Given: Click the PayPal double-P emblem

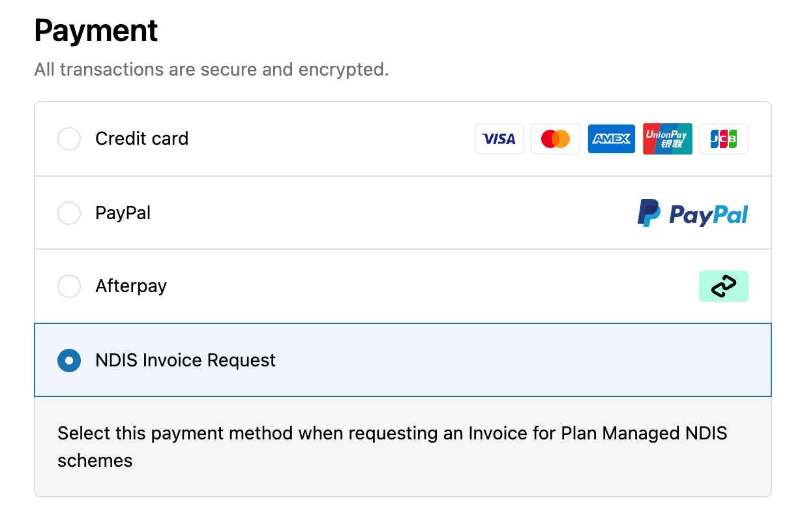Looking at the screenshot, I should [x=649, y=213].
